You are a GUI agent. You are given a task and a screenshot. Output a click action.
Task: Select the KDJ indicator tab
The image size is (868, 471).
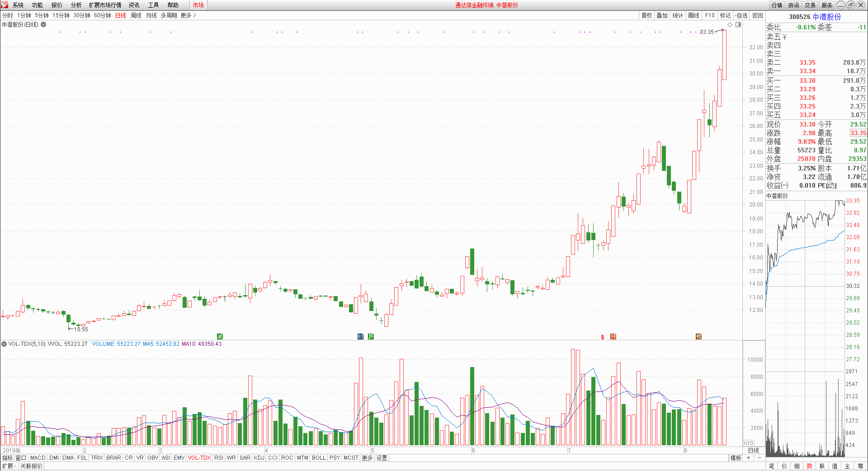point(259,458)
